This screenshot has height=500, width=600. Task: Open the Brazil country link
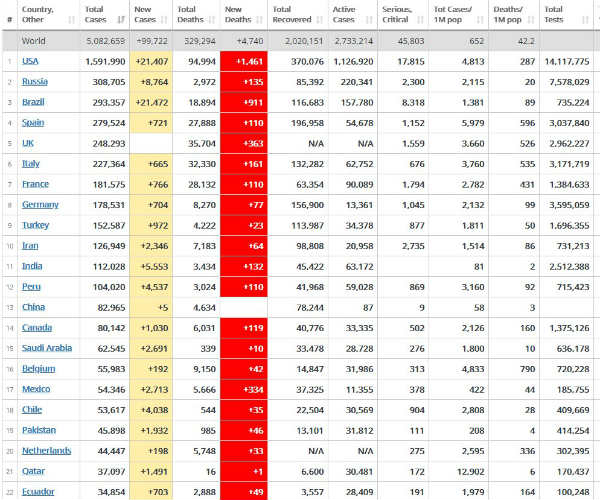tap(33, 102)
